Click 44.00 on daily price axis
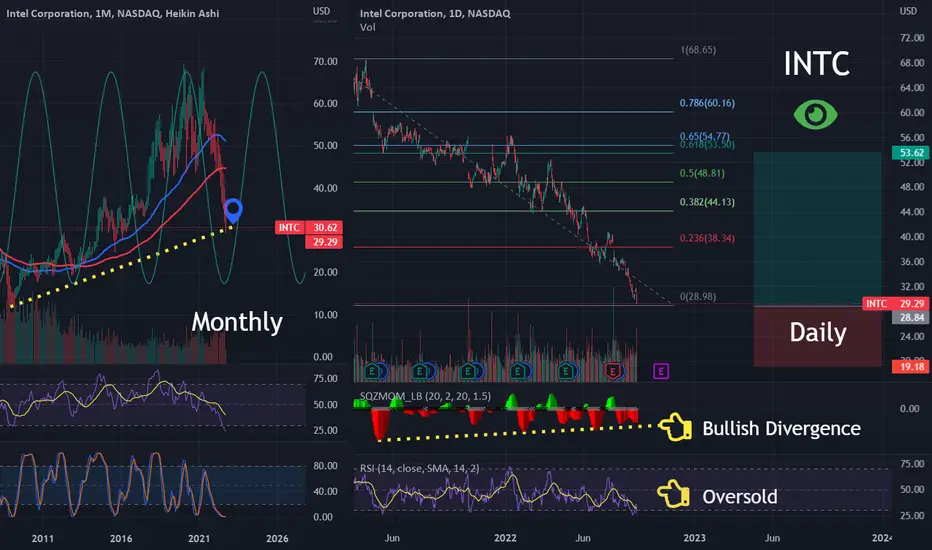 (912, 212)
